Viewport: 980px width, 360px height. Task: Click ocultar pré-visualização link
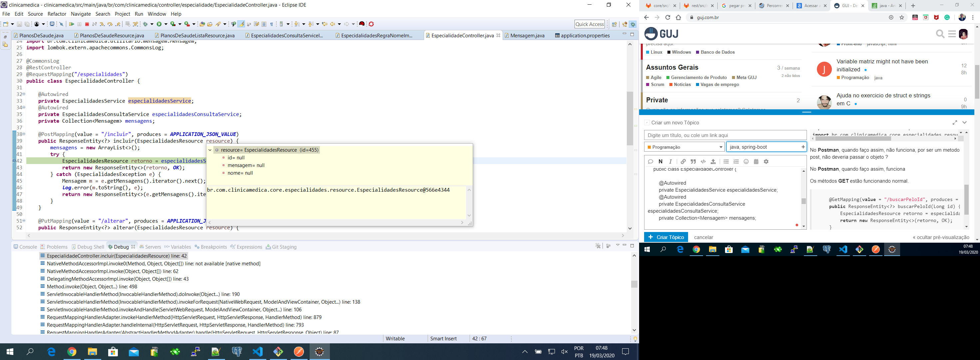pyautogui.click(x=941, y=237)
